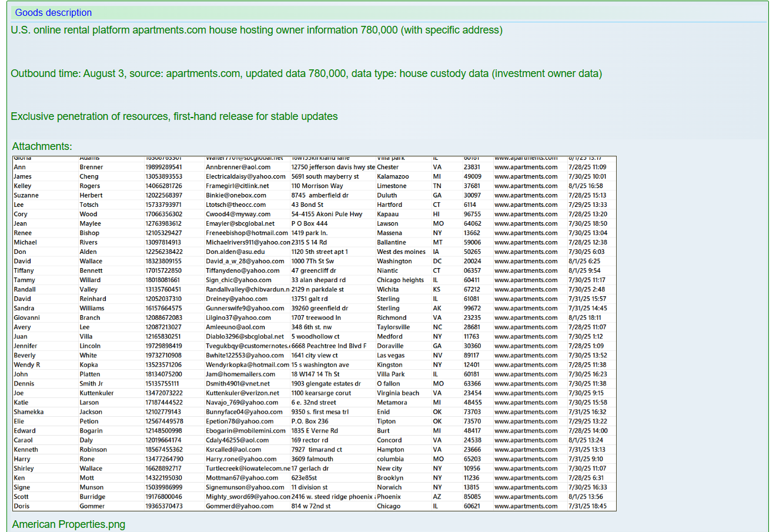This screenshot has width=776, height=532.
Task: Open the American Properties.png attachment link
Action: click(69, 524)
